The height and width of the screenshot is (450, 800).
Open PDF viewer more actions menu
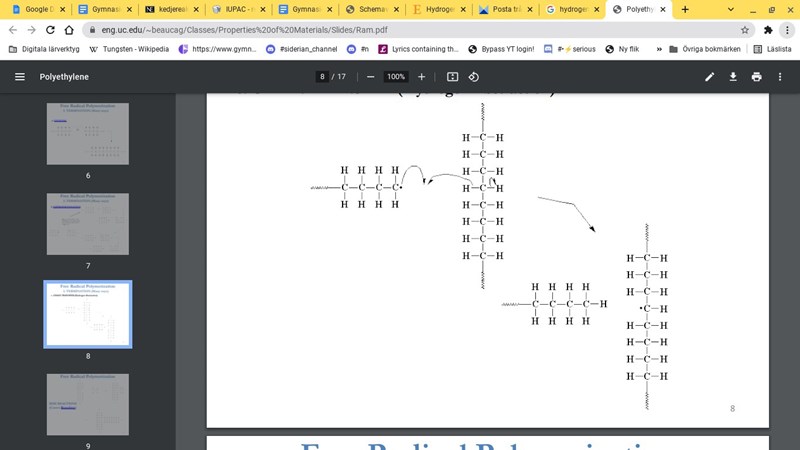point(780,77)
